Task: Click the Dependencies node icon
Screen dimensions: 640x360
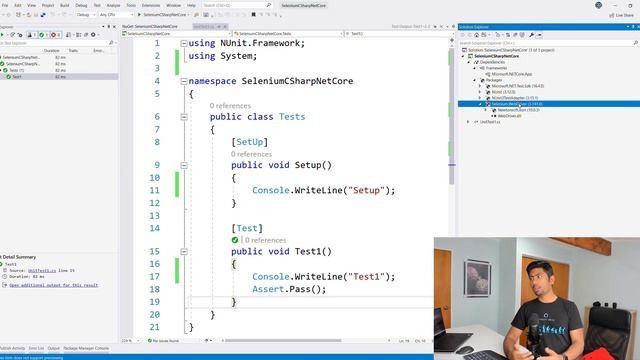Action: [x=476, y=62]
